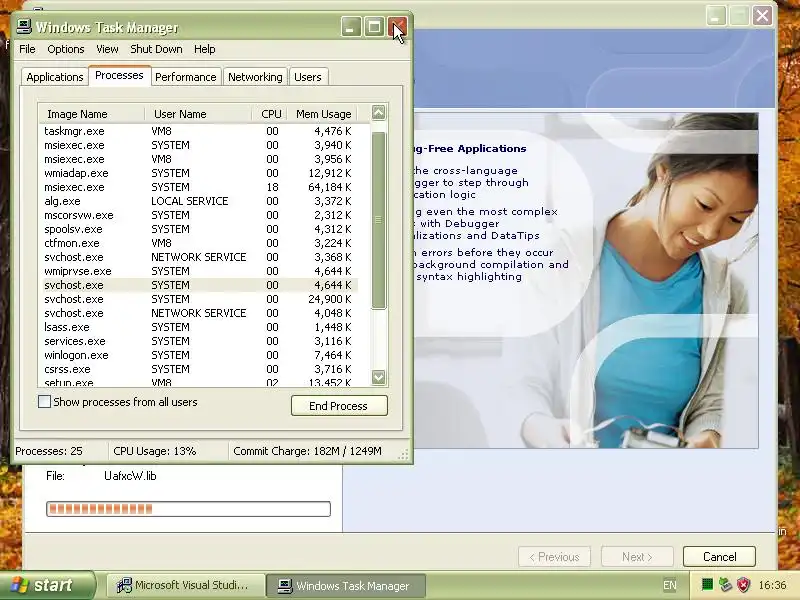Screen dimensions: 800x600
Task: Select msiexec.exe using 3,940 K
Action: point(198,145)
